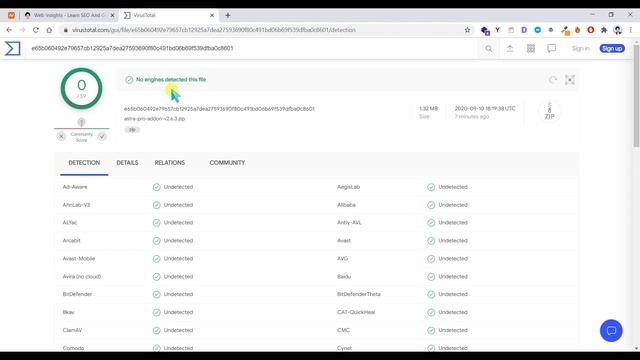Click the CMC engine name

[343, 330]
